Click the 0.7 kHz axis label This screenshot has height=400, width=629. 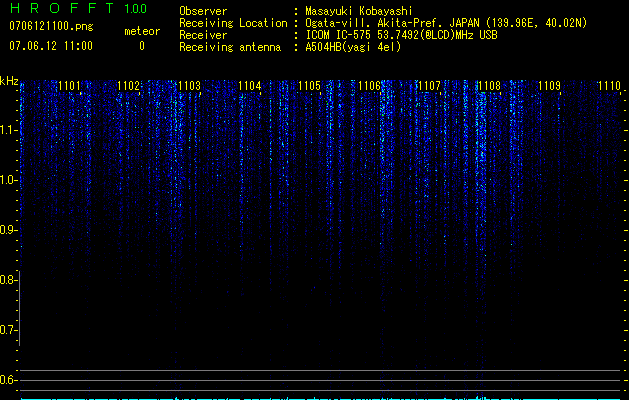8,330
